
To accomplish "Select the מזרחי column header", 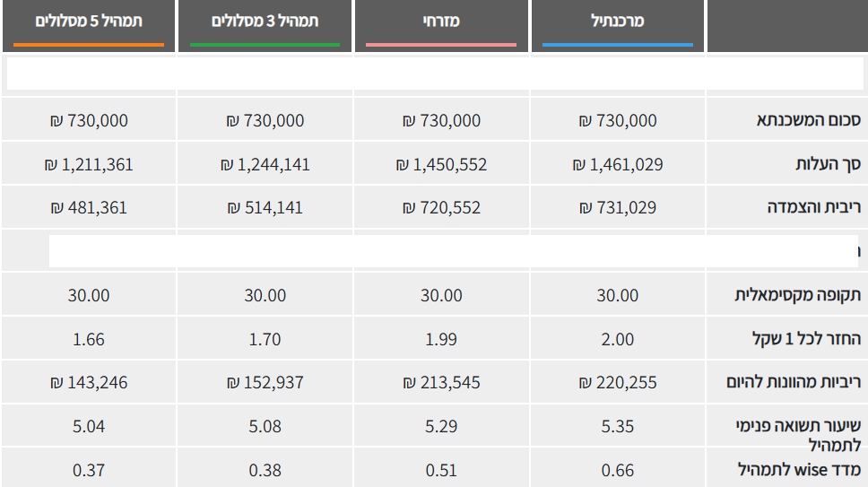I will tap(441, 21).
